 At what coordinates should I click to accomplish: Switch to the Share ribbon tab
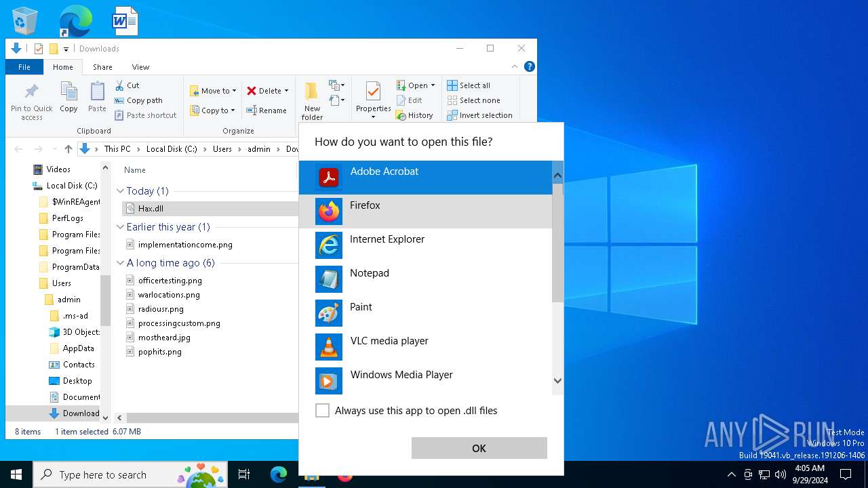coord(102,67)
